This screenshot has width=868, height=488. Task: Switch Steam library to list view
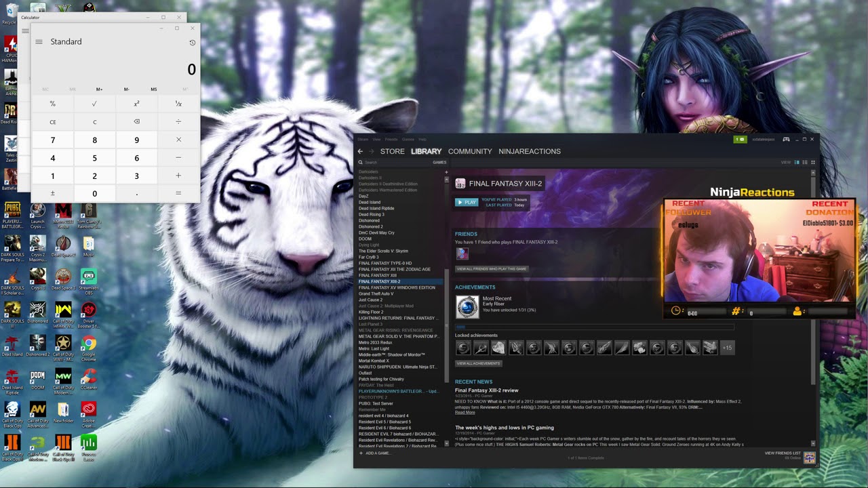[805, 163]
